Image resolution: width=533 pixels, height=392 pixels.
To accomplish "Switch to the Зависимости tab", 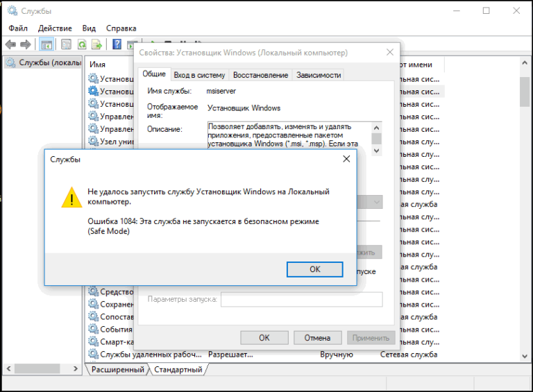I will pyautogui.click(x=319, y=75).
